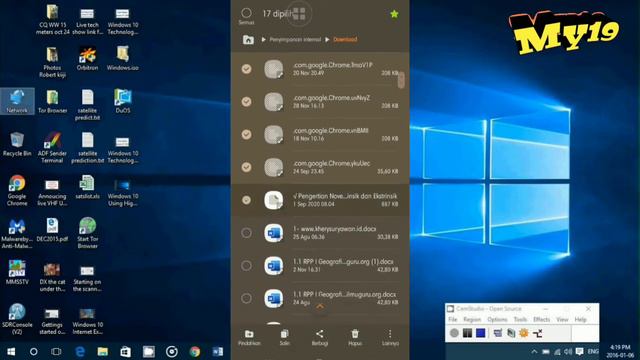The height and width of the screenshot is (360, 640).
Task: Tap the Word icon of www.kheysuryawan.id.docx
Action: click(273, 233)
